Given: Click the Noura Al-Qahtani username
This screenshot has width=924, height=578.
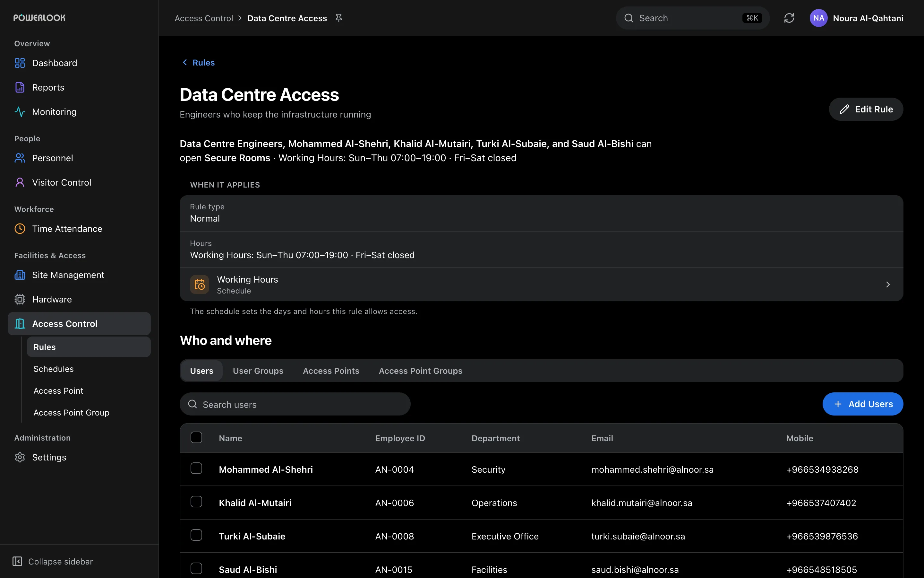Looking at the screenshot, I should (x=868, y=18).
